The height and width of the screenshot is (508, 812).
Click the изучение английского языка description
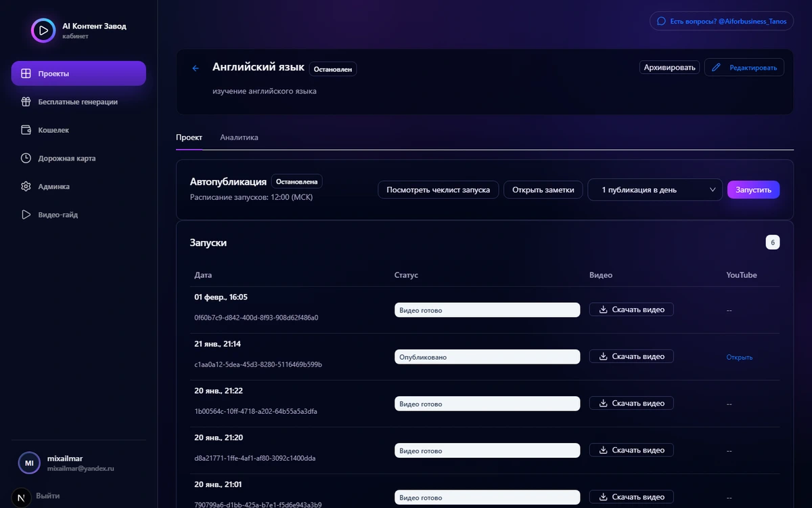point(265,91)
